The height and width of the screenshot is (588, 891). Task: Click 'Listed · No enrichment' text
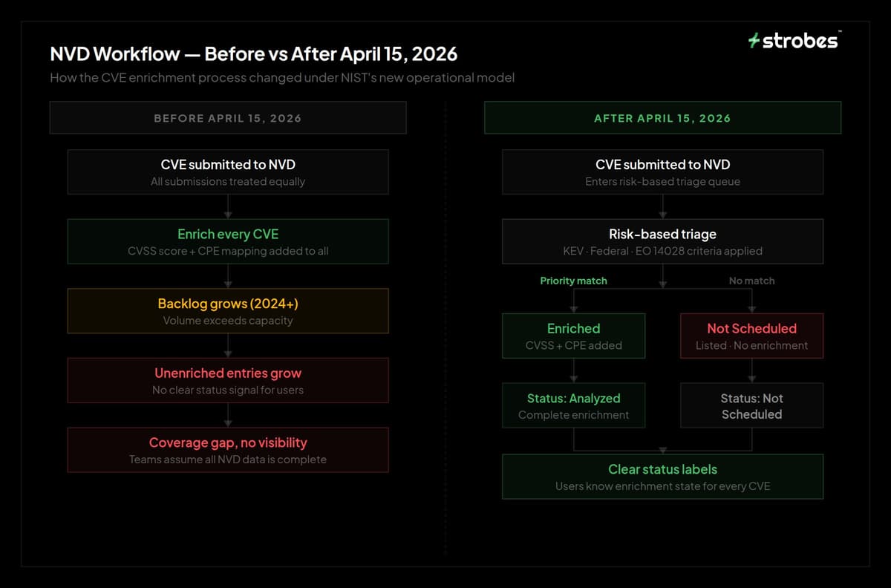pos(752,345)
